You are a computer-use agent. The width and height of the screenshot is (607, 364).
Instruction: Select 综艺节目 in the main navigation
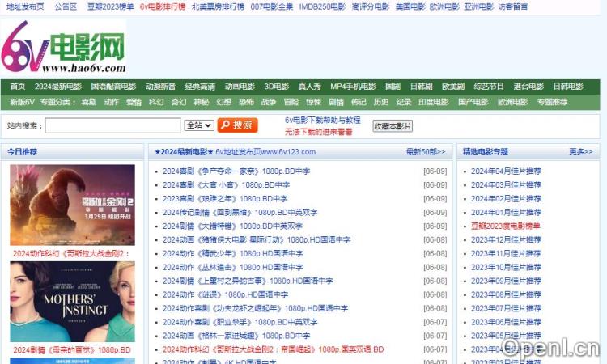[489, 87]
